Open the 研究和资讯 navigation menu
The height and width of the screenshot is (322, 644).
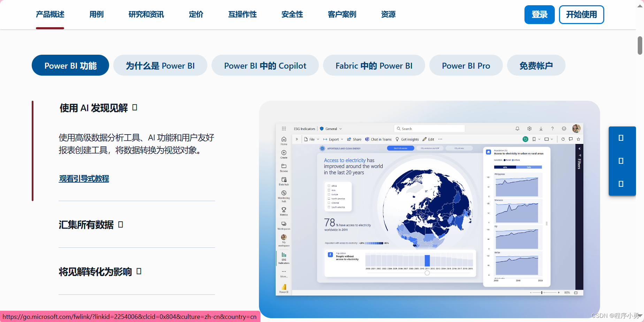[146, 15]
